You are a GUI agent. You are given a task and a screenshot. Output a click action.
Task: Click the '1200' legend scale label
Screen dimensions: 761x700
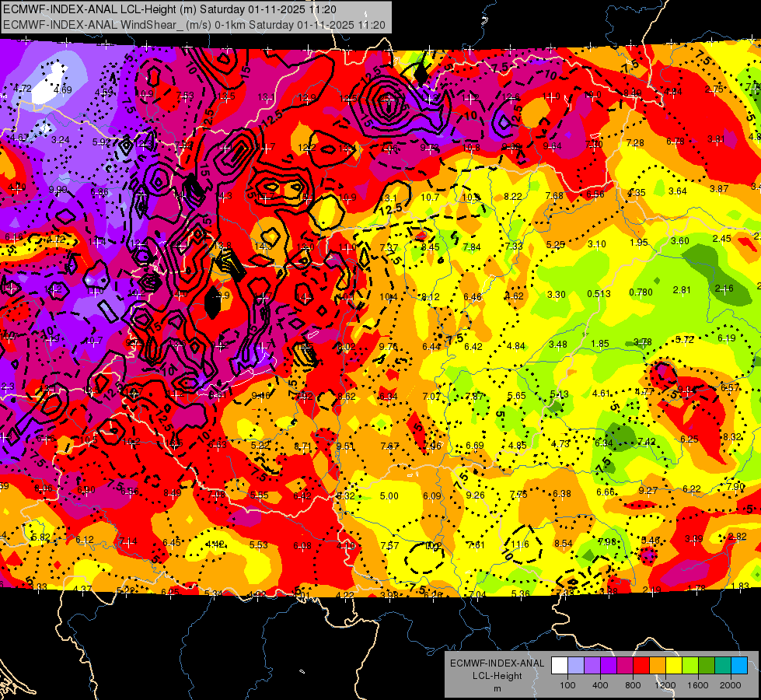(665, 685)
